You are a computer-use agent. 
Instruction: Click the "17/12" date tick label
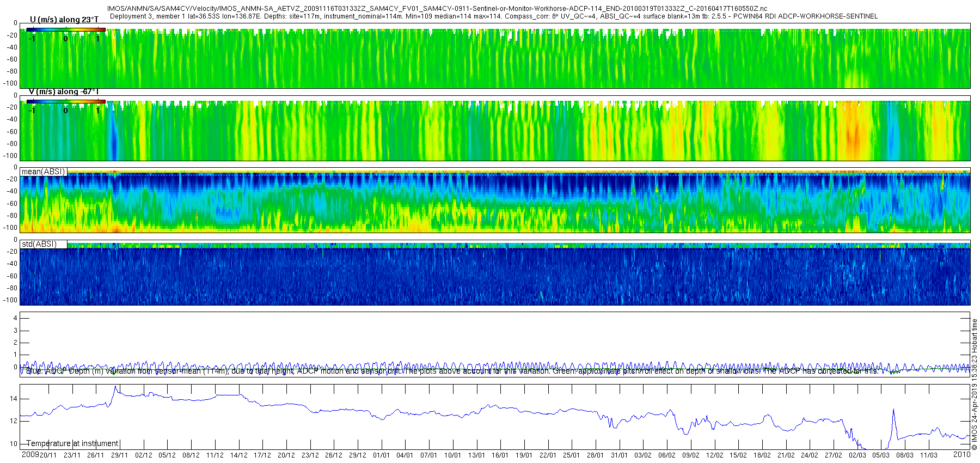pyautogui.click(x=262, y=455)
